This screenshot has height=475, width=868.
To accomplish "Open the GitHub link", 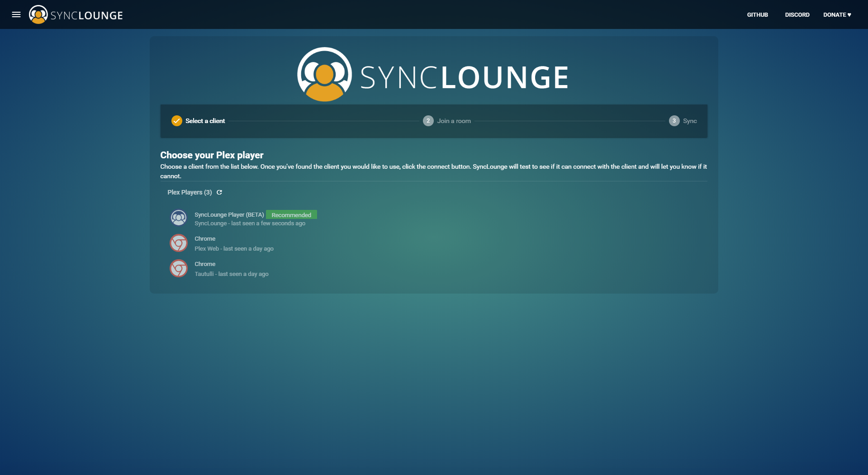I will point(757,14).
